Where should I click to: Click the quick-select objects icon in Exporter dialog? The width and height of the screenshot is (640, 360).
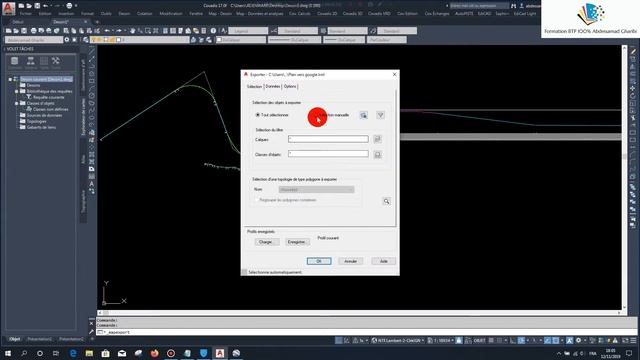[x=363, y=115]
